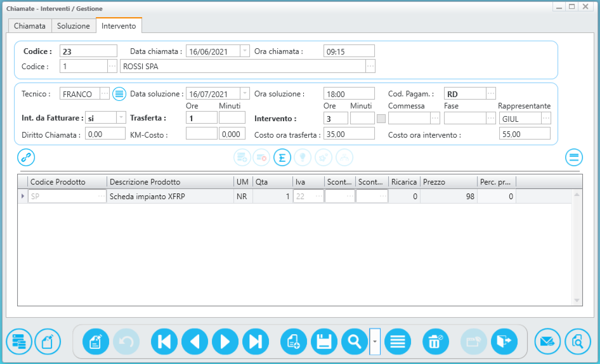
Task: Open lookup for Cod. Pagam. RD
Action: point(491,93)
